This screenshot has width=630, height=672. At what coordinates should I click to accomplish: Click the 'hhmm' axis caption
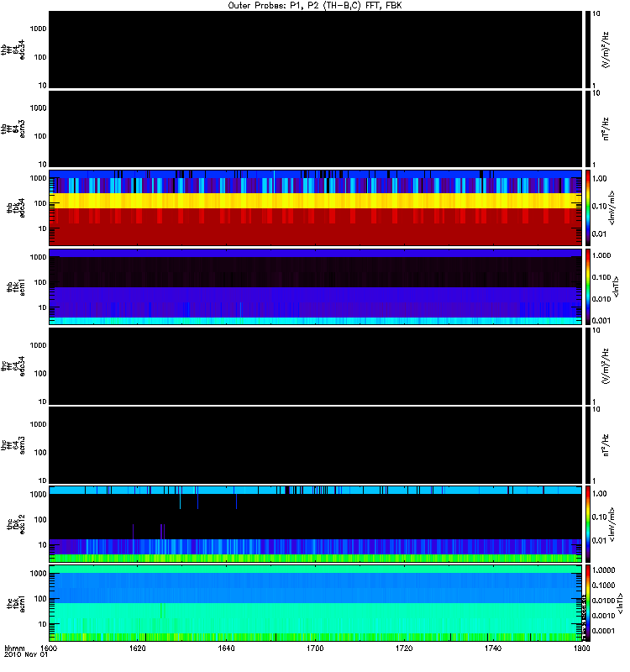pos(15,648)
